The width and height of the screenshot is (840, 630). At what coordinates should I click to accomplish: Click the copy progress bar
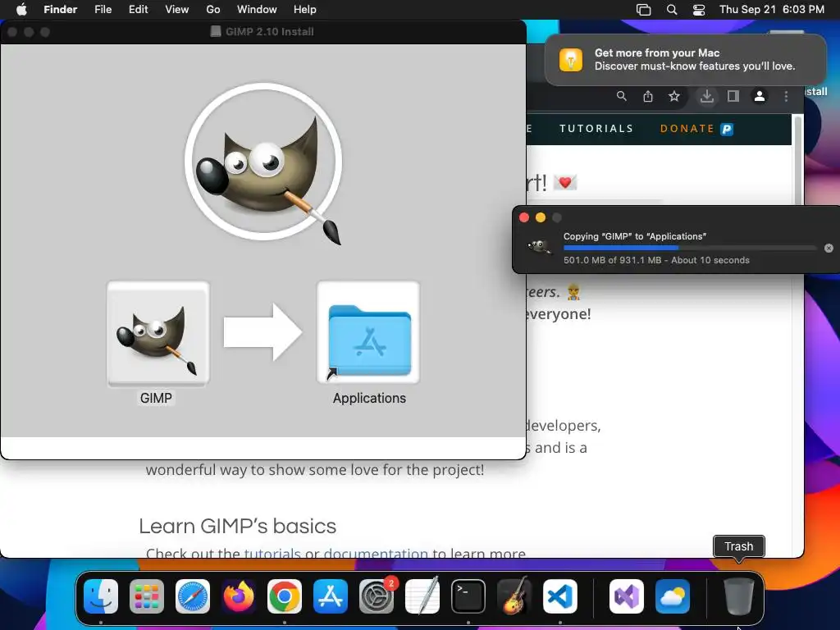[690, 248]
